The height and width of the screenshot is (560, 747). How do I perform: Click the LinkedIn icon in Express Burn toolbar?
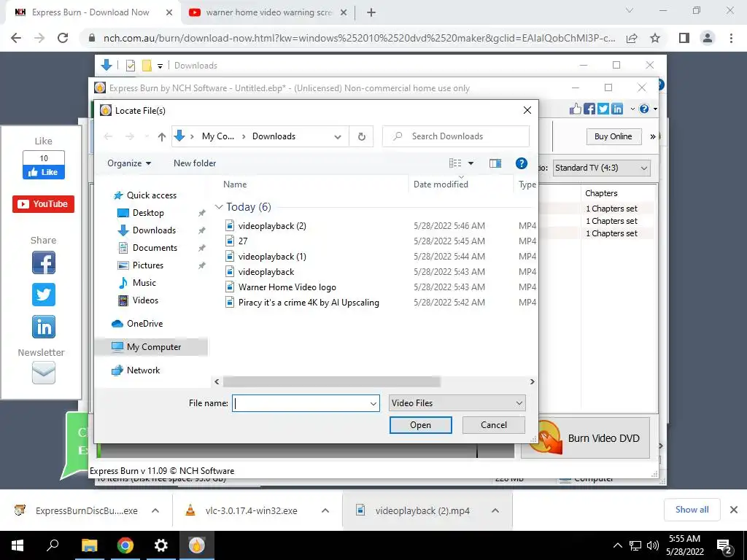pyautogui.click(x=617, y=109)
